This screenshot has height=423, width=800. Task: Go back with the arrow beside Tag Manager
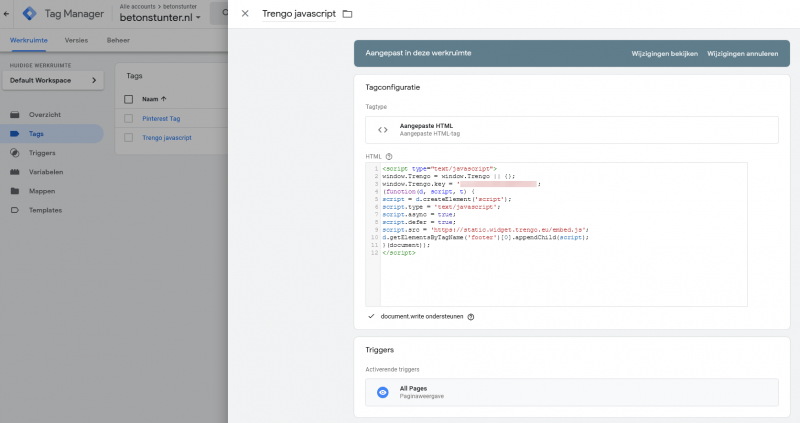(6, 14)
